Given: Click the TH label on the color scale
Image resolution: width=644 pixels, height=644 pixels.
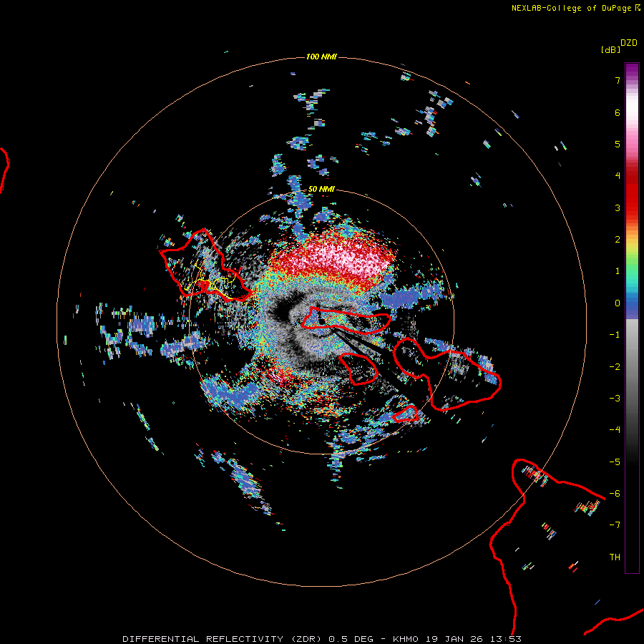Looking at the screenshot, I should tap(615, 557).
